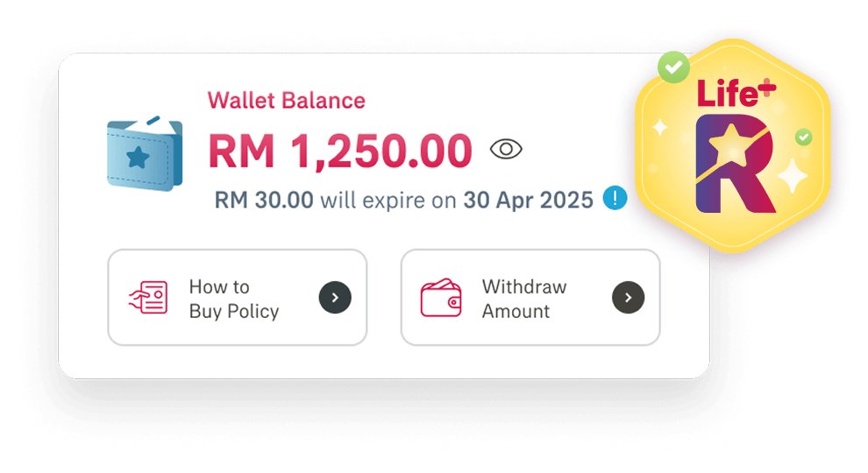The height and width of the screenshot is (473, 868).
Task: Click the Withdraw Amount wallet icon
Action: tap(440, 298)
